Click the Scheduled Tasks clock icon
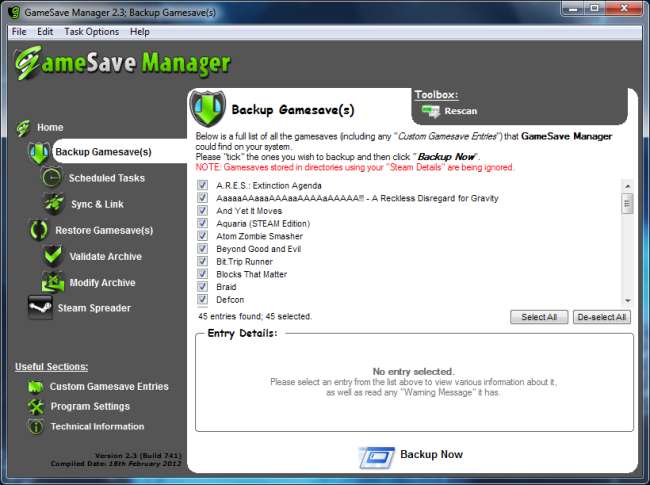 coord(52,178)
